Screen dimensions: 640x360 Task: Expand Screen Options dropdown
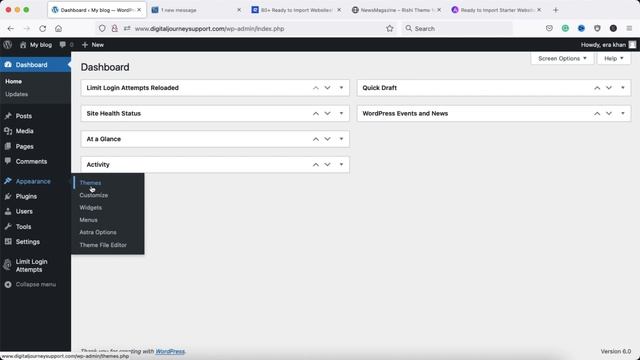562,58
